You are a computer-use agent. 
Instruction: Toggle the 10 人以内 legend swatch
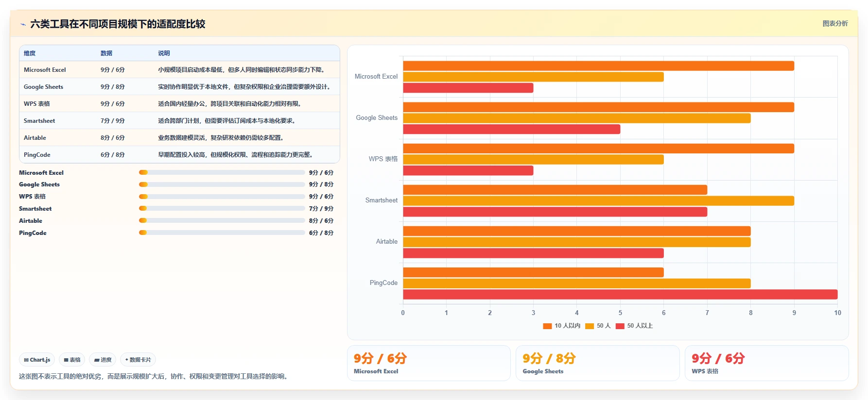pyautogui.click(x=547, y=326)
